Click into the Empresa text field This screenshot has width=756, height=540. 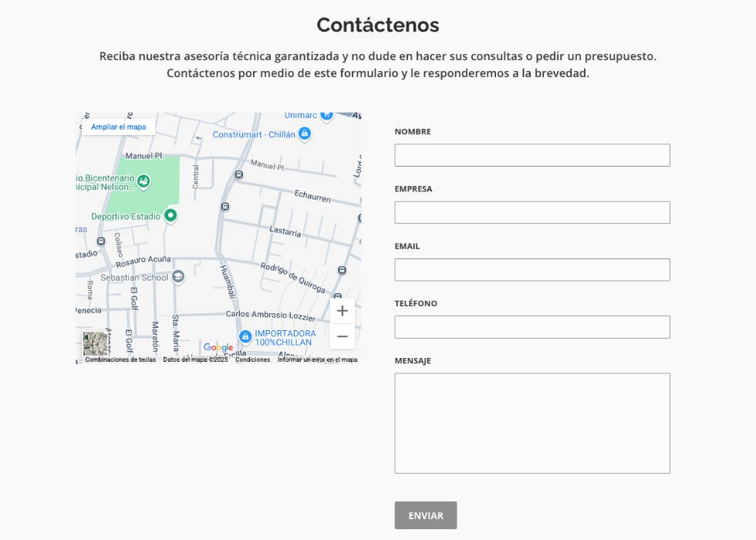click(532, 212)
